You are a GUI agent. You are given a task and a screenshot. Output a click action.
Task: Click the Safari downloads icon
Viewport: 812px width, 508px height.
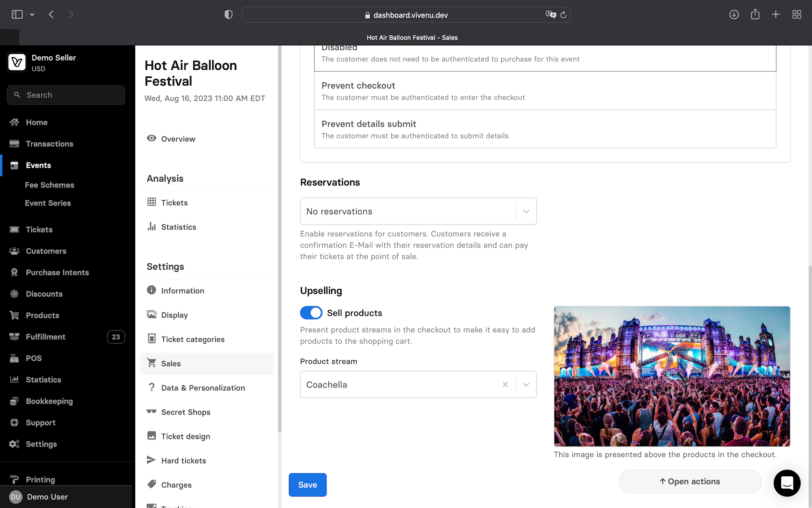734,15
